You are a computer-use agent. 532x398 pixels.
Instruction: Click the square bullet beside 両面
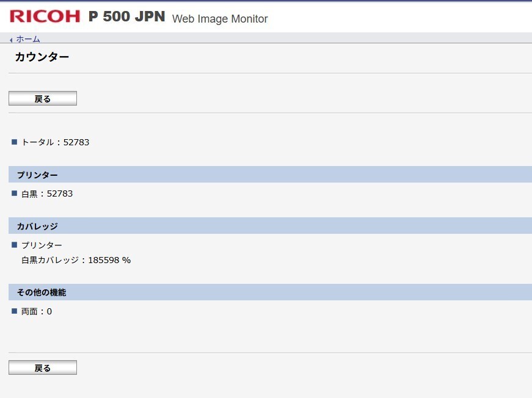click(x=15, y=311)
